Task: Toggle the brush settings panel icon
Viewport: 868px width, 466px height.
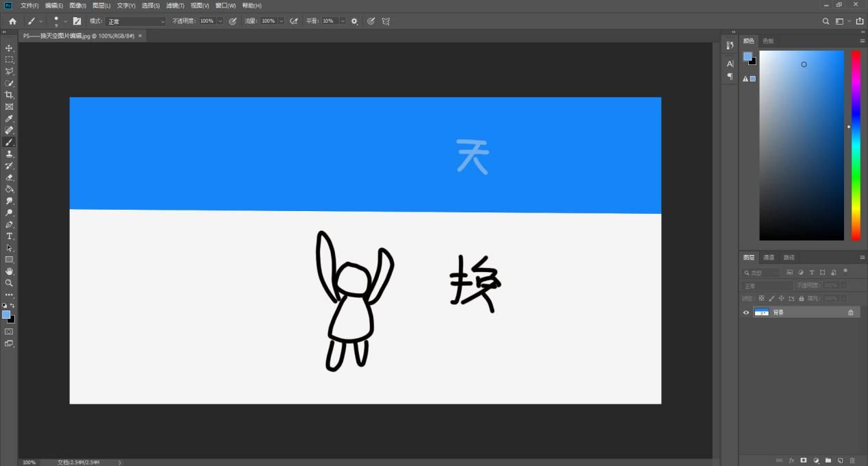Action: pos(77,21)
